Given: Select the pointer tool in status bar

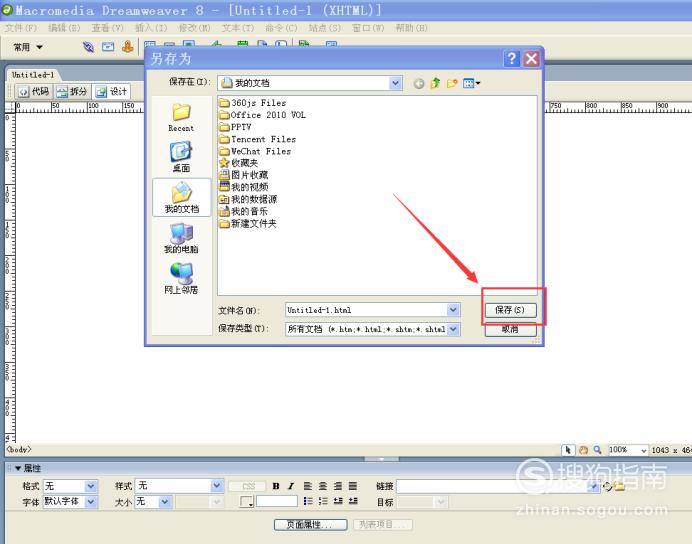Looking at the screenshot, I should pyautogui.click(x=568, y=450).
